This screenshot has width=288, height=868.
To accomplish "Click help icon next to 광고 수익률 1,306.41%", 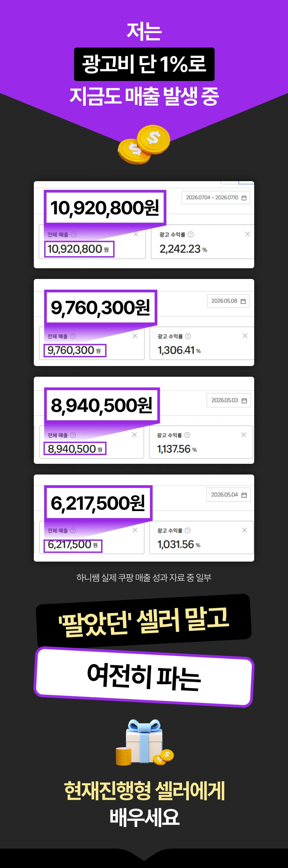I will [188, 336].
